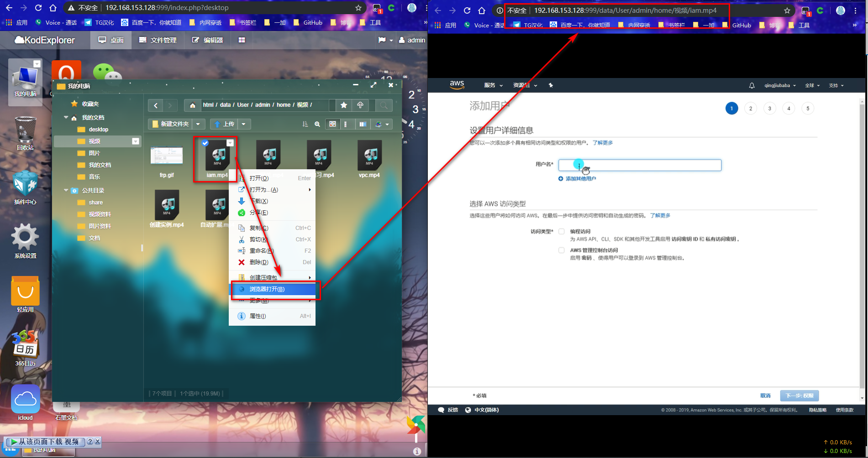
Task: Click 下一步: 权限 button
Action: coord(800,396)
